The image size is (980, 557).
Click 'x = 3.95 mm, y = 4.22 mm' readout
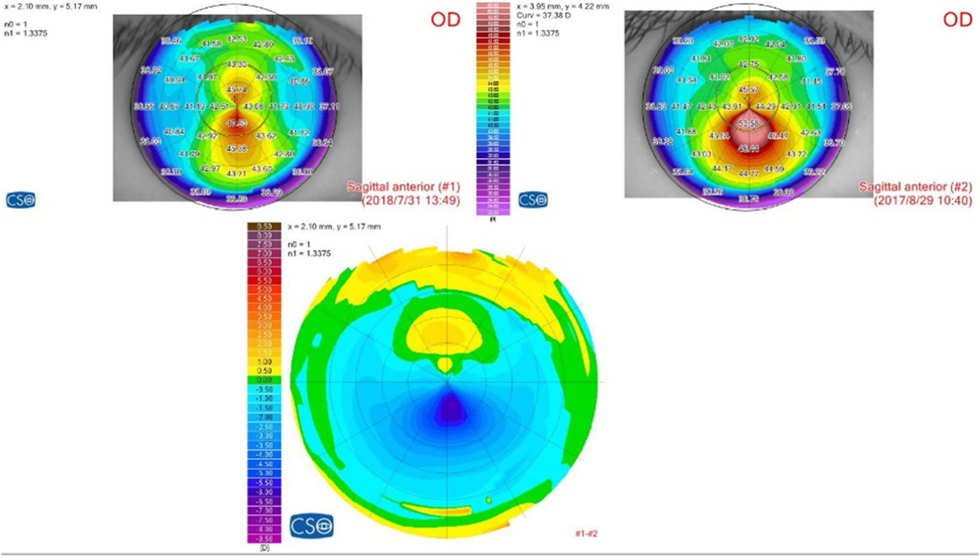pyautogui.click(x=563, y=7)
